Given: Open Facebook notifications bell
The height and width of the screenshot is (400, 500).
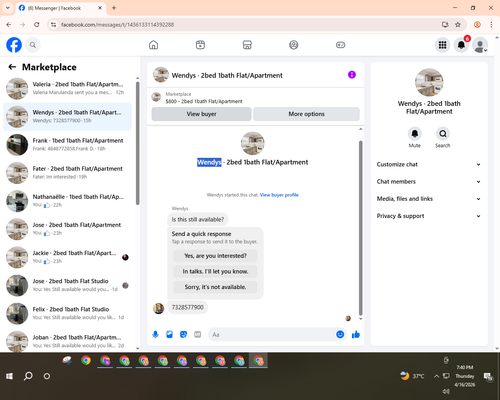Looking at the screenshot, I should (461, 45).
